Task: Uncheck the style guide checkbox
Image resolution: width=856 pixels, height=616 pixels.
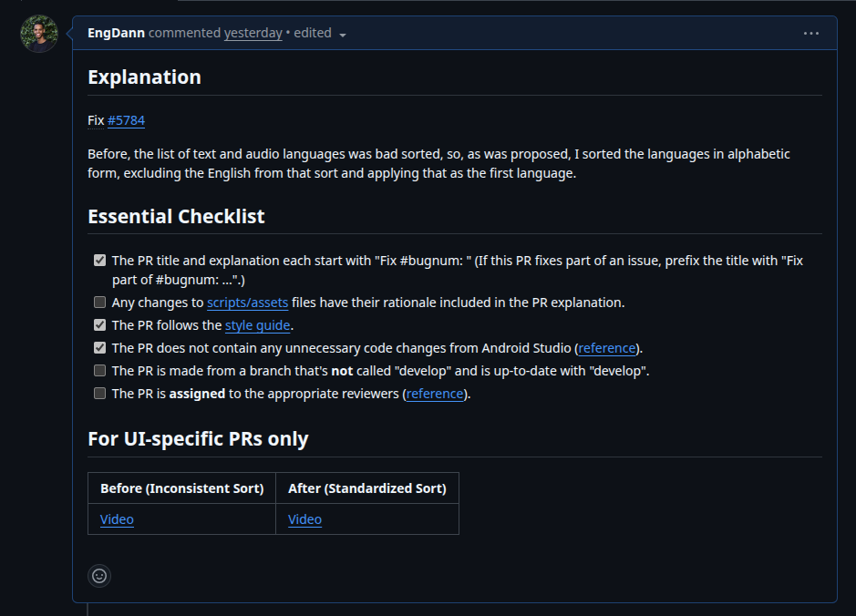Action: 100,325
